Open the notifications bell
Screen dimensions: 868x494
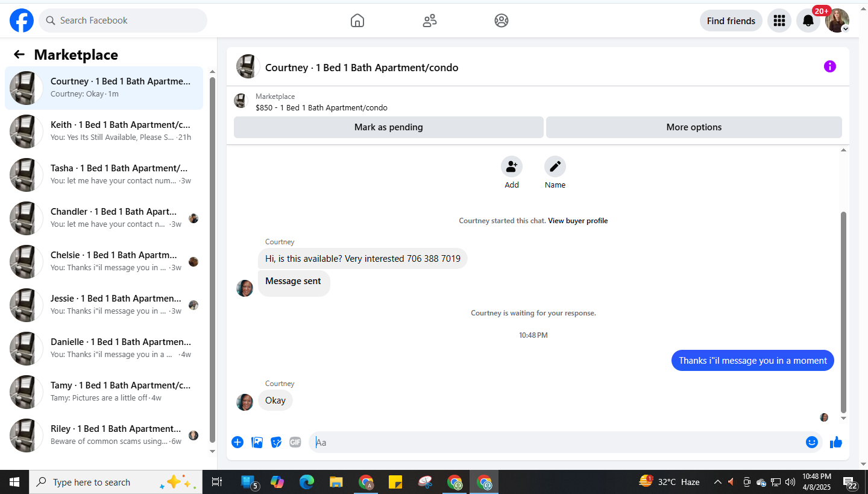808,21
